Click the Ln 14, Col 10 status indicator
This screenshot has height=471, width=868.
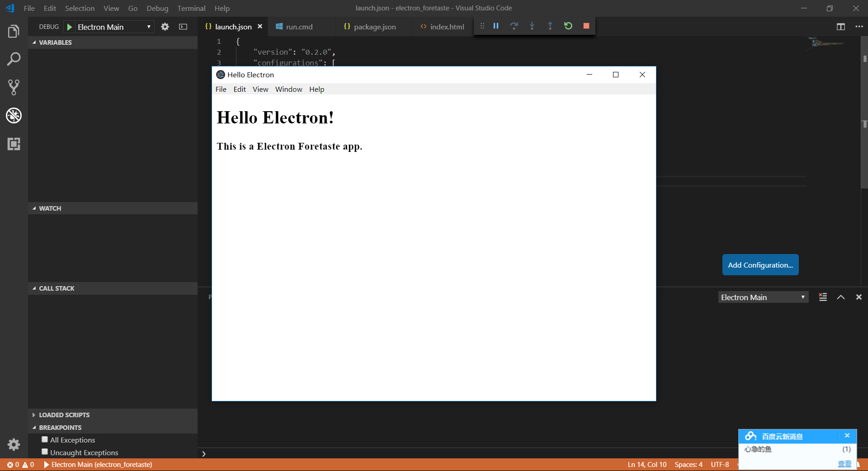click(x=647, y=465)
